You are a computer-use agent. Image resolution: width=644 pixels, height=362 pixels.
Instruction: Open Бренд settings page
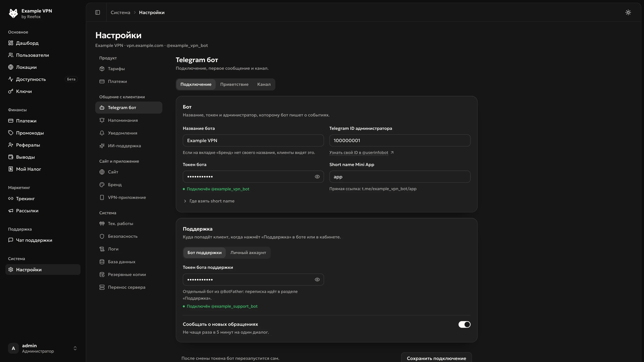click(x=129, y=185)
